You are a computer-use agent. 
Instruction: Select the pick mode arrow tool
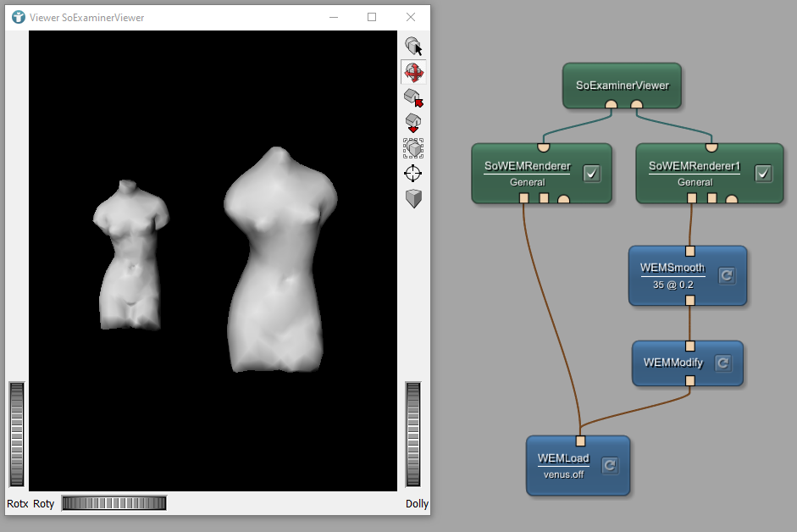(413, 47)
